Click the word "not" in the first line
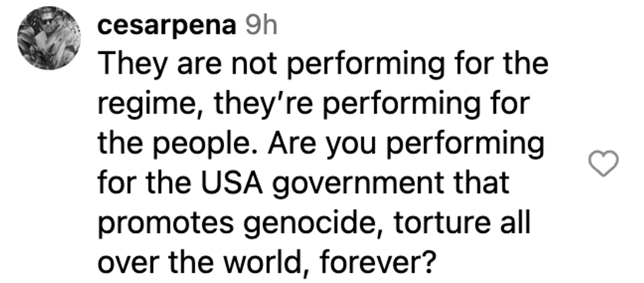 tap(240, 68)
